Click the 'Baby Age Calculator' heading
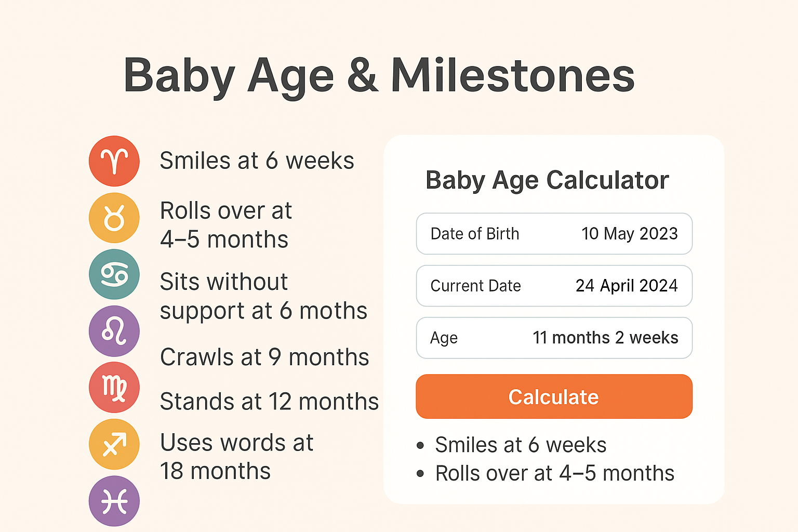798x532 pixels. (x=547, y=181)
